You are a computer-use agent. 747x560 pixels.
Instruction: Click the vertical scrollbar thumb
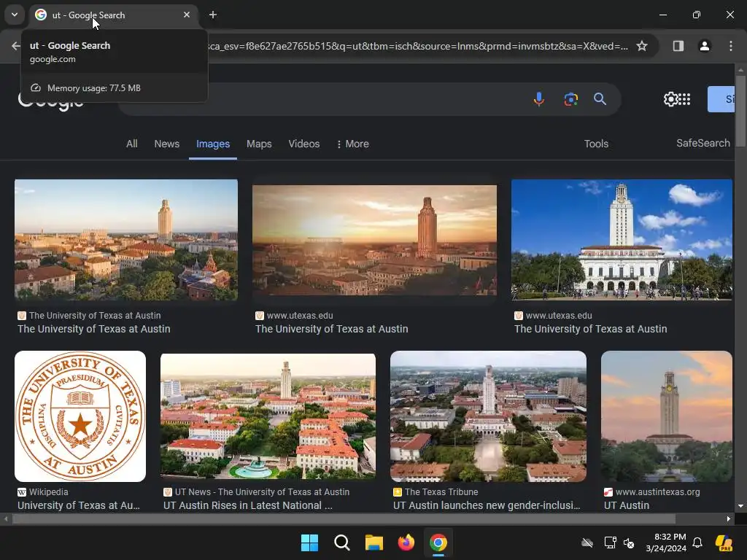point(740,111)
